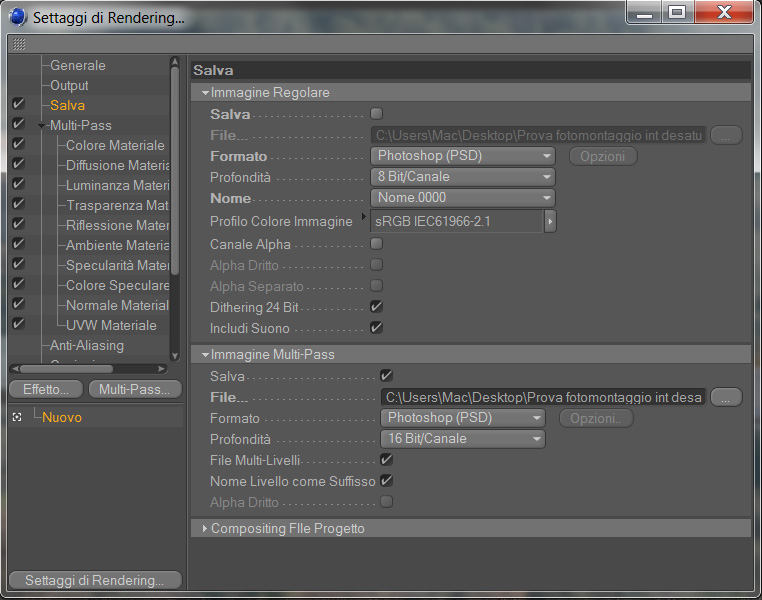Click the left list scroll-up arrow

pyautogui.click(x=175, y=62)
